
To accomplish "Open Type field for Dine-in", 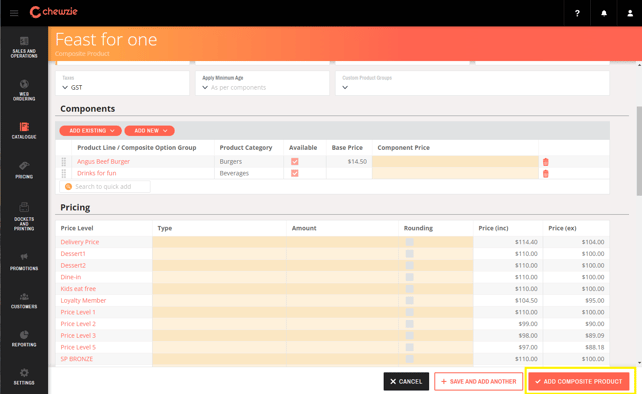I will click(x=219, y=277).
